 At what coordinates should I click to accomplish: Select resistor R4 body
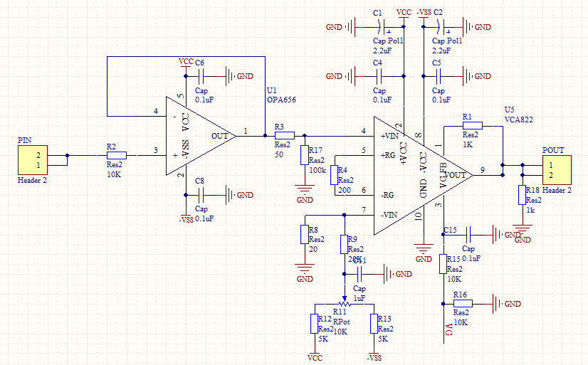334,175
